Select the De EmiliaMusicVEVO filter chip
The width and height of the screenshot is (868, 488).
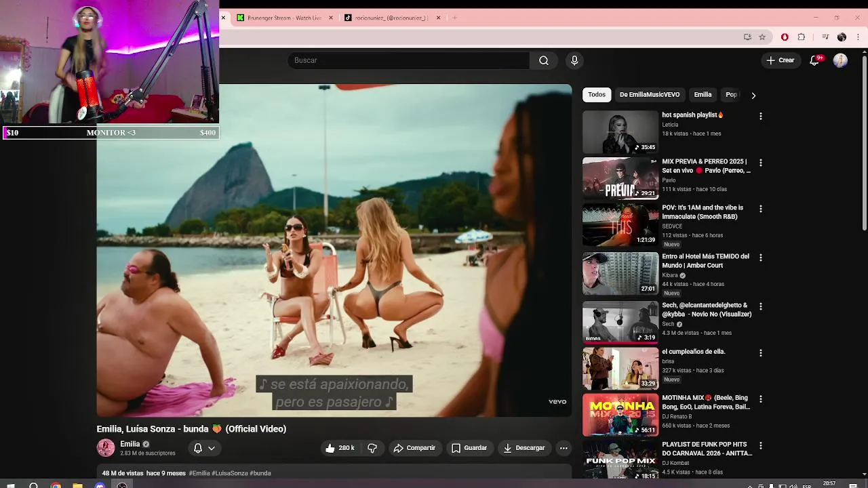[x=650, y=95]
